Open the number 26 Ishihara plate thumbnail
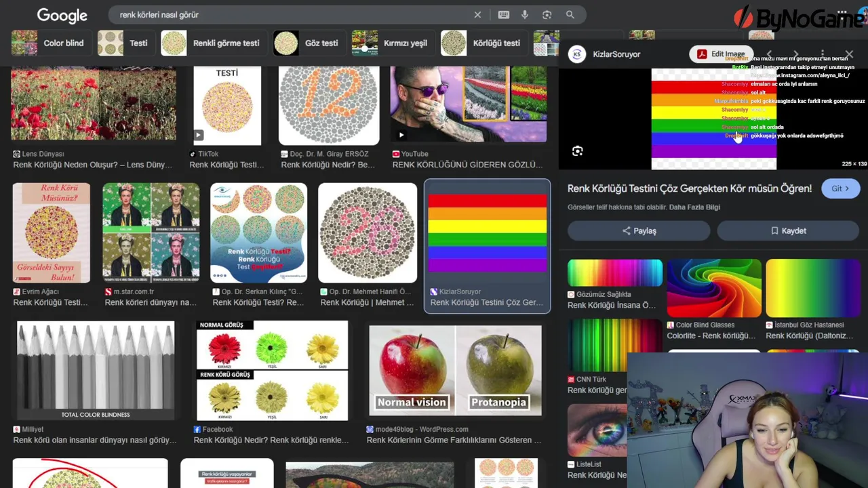 [368, 232]
